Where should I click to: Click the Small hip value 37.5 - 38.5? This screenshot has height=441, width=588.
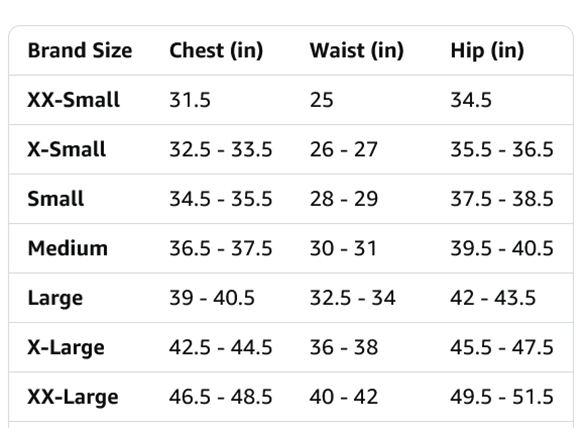pos(502,199)
